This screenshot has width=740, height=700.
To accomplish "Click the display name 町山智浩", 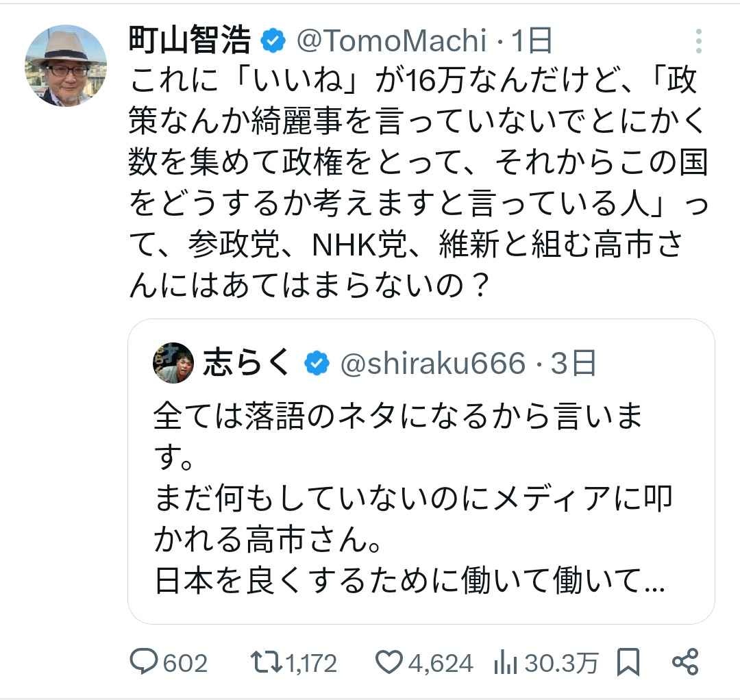I will 190,42.
